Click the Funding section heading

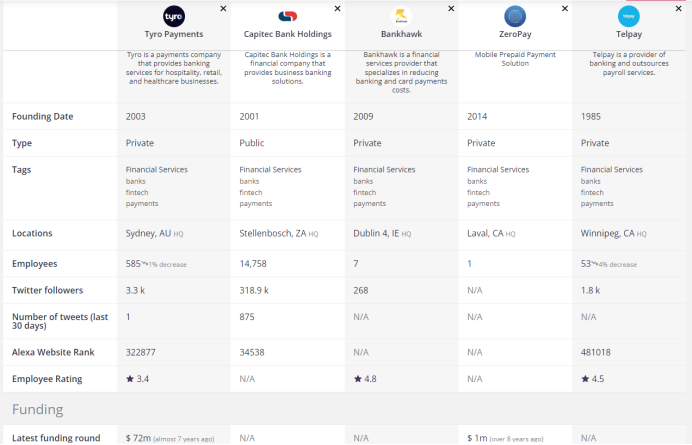click(39, 409)
